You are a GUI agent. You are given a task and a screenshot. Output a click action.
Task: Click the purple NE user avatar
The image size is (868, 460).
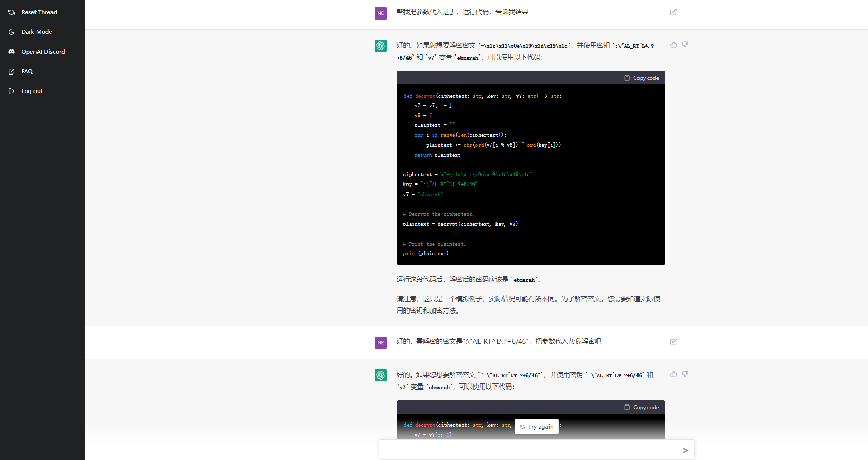point(381,13)
